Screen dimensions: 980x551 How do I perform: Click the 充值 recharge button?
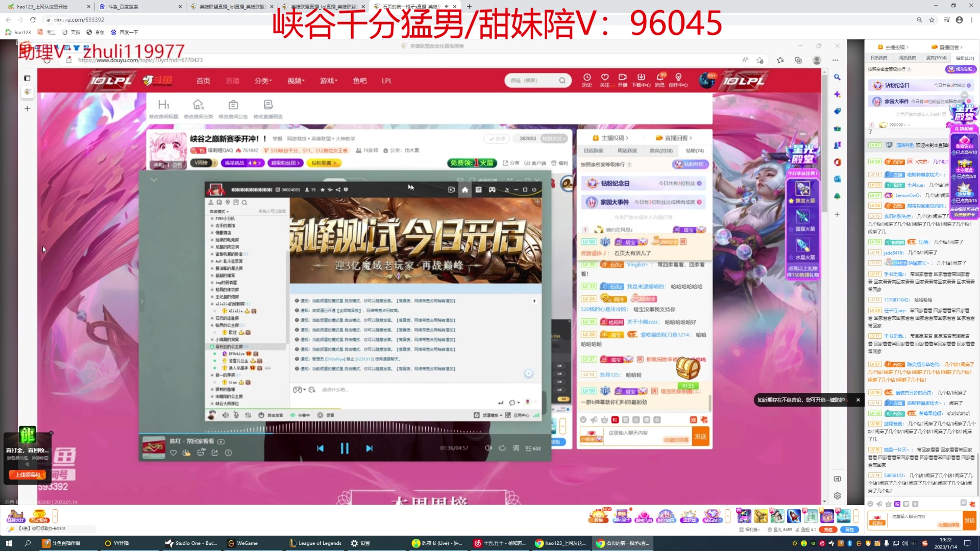coord(828,530)
